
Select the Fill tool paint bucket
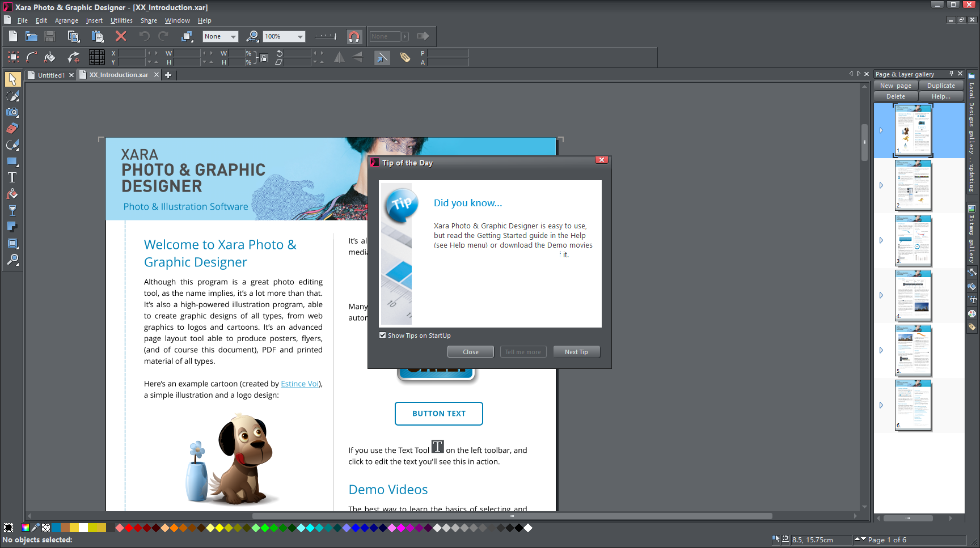tap(12, 194)
